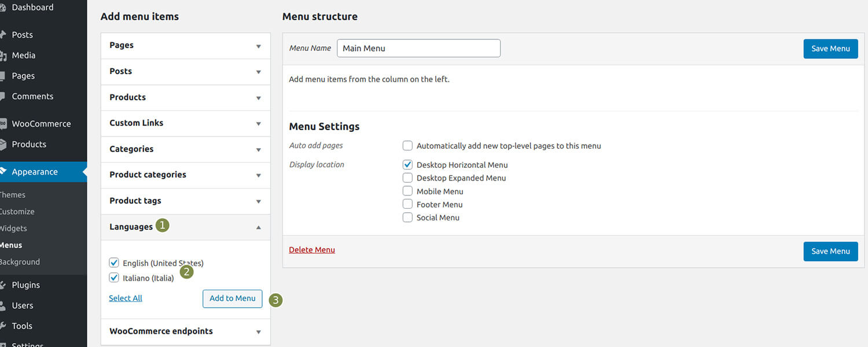Enable automatically add new top-level pages
Viewport: 868px width, 347px height.
click(407, 146)
